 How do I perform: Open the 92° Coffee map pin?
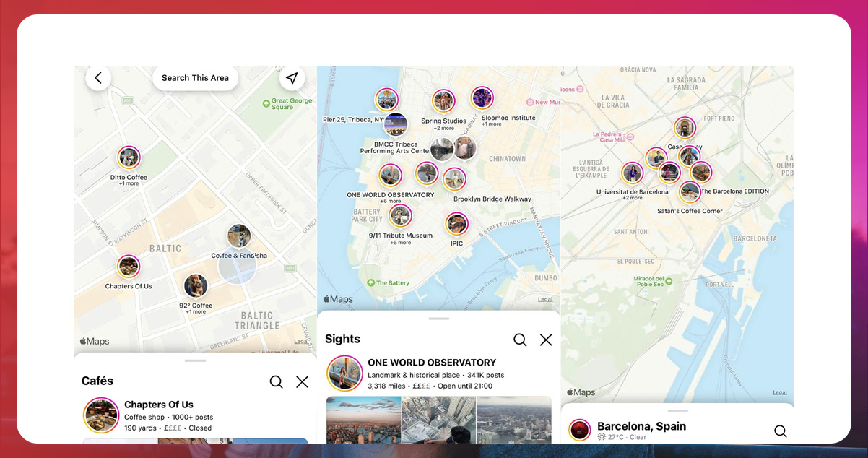tap(195, 286)
